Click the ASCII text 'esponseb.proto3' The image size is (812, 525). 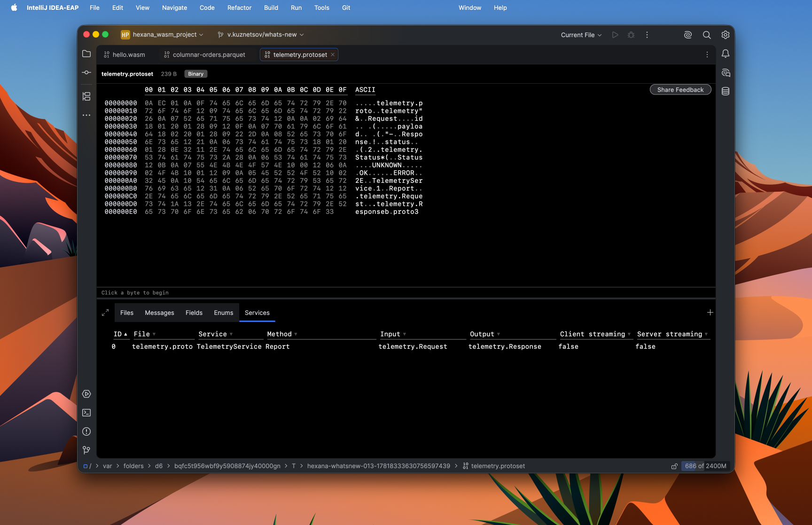(x=387, y=212)
